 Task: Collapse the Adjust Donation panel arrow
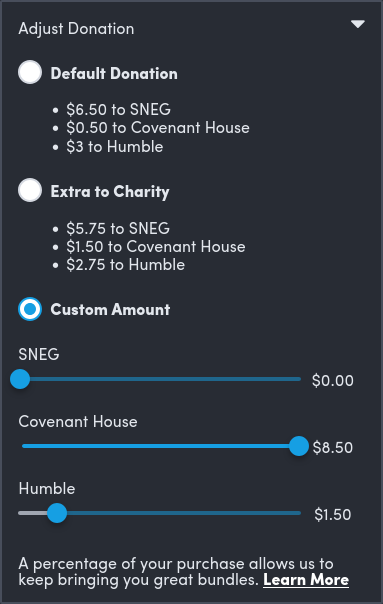coord(358,24)
